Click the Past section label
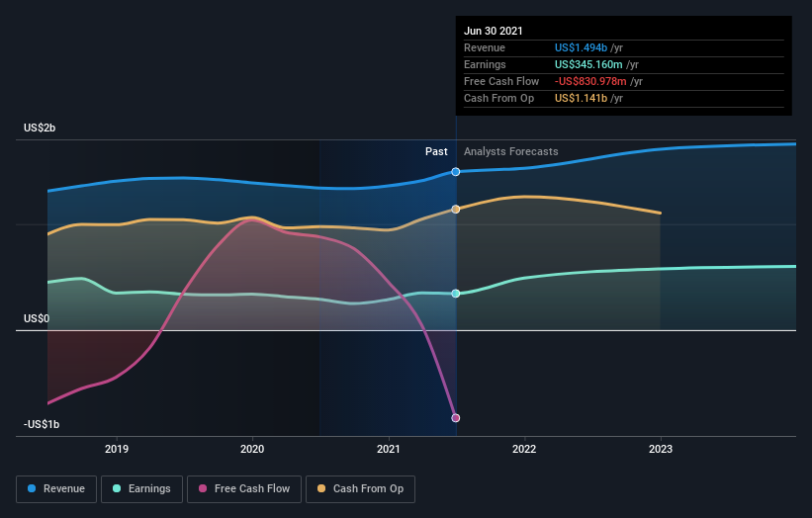This screenshot has height=518, width=812. 436,151
